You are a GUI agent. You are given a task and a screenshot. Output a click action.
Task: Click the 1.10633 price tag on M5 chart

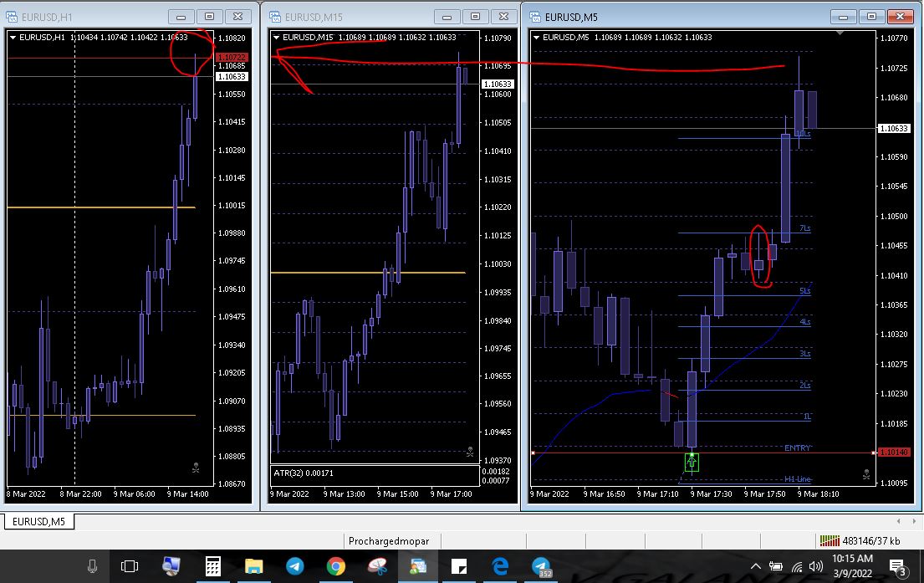[894, 128]
